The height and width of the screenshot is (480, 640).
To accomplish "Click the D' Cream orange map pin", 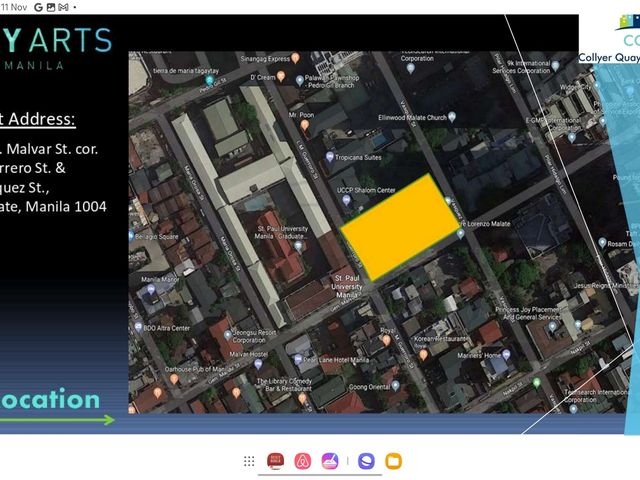I will tap(281, 76).
